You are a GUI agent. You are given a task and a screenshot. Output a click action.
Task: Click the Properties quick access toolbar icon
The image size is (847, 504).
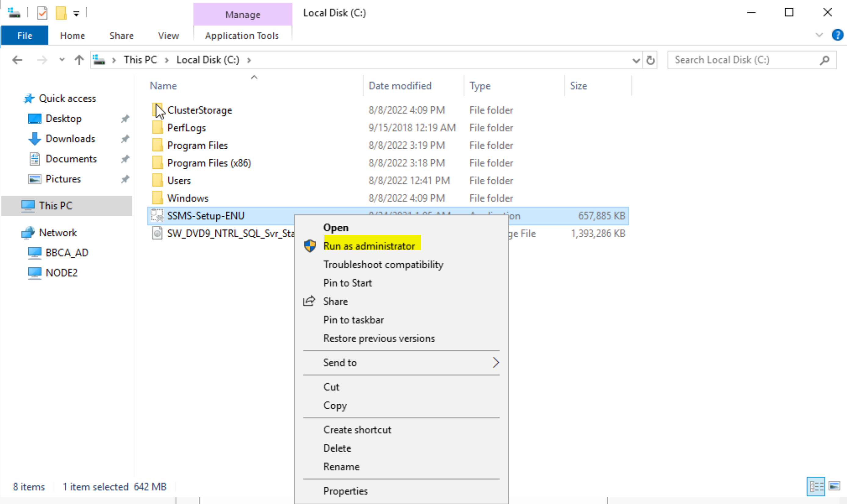coord(42,13)
